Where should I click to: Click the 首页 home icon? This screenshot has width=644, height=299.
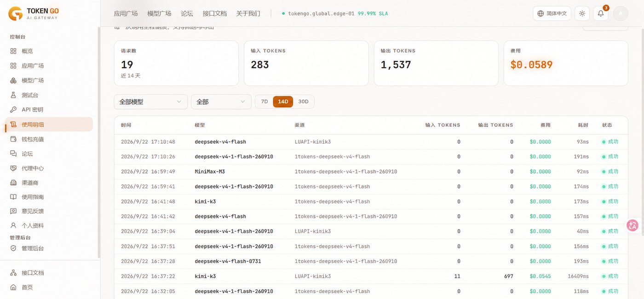(13, 287)
